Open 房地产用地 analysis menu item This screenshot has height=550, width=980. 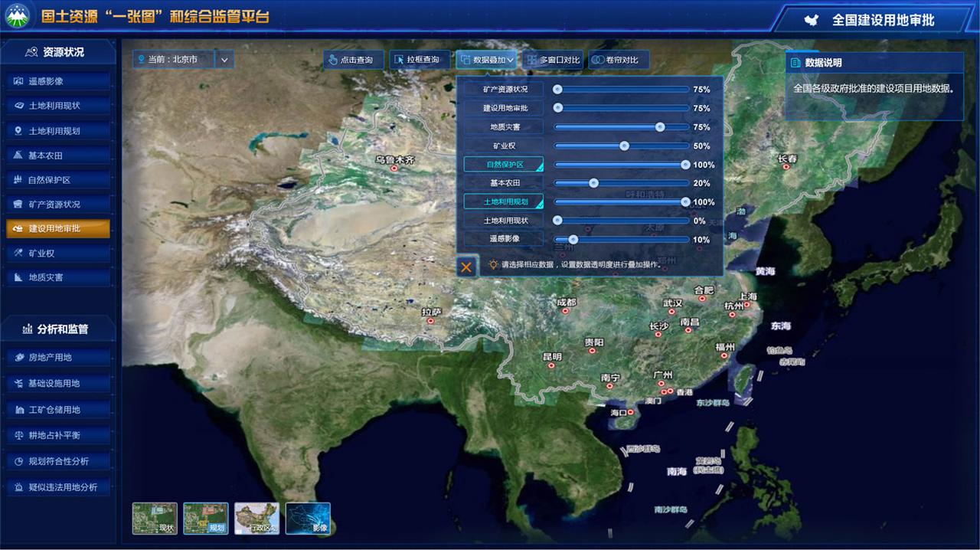point(57,358)
